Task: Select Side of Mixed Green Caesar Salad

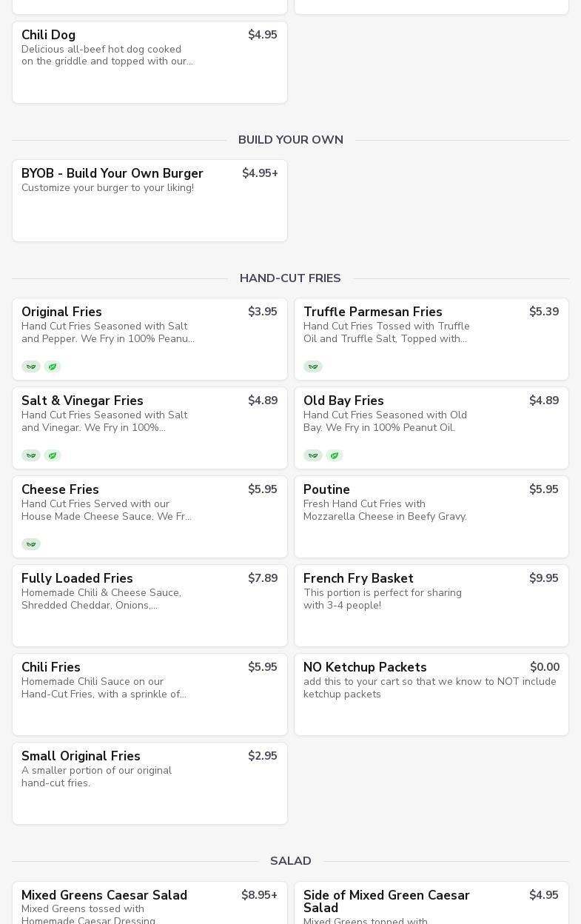Action: [431, 903]
